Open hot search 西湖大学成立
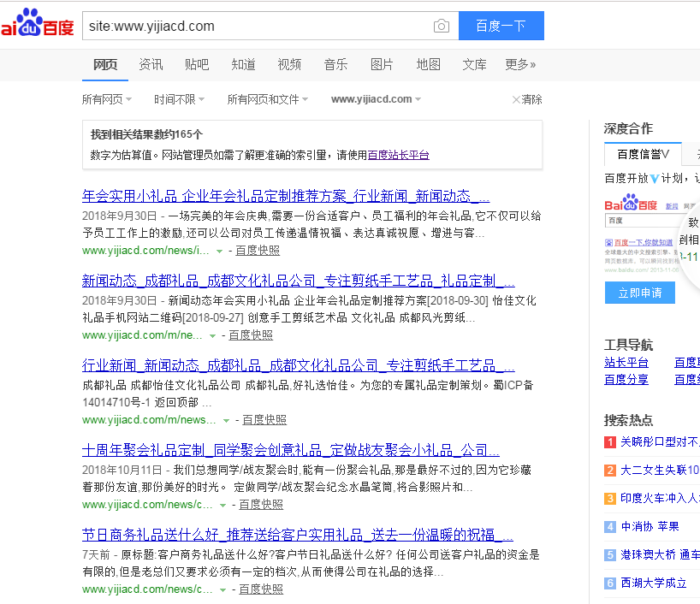Screen dimensions: 700x604 [x=654, y=583]
